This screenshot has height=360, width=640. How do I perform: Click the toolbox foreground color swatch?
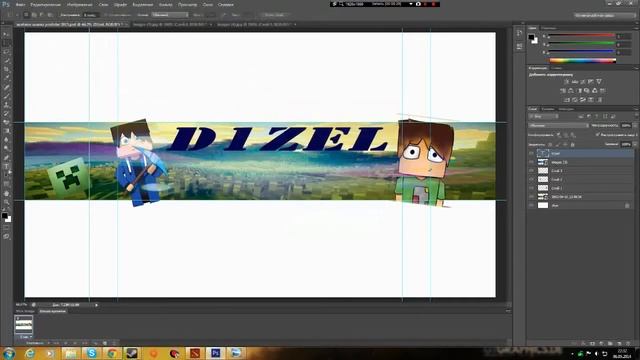[x=4, y=216]
